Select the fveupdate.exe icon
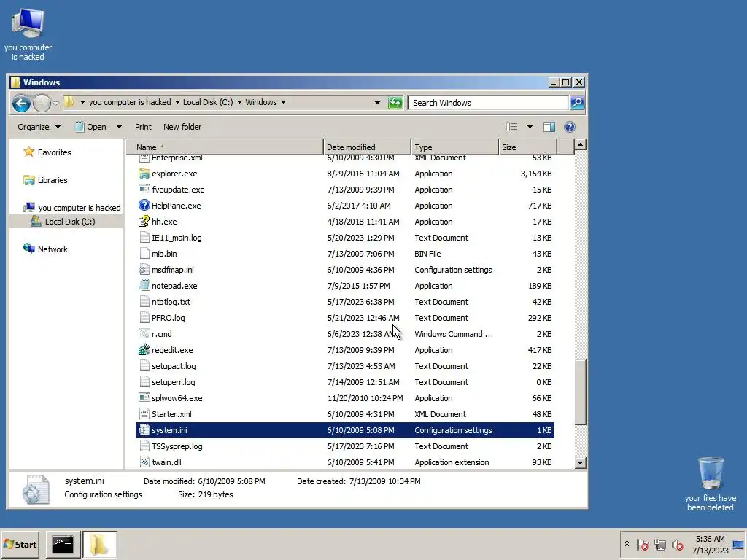Screen dimensions: 747x560 pos(144,189)
